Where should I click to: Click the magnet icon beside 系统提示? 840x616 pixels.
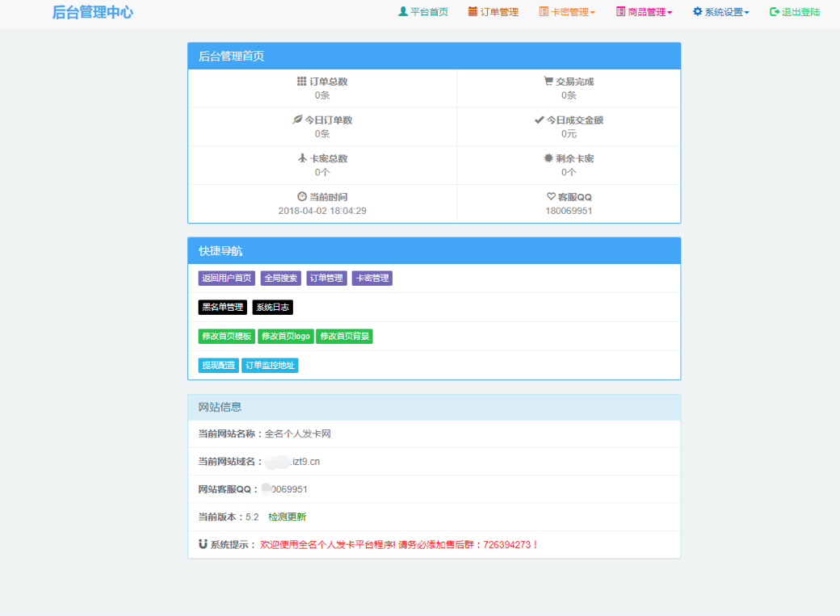point(203,543)
